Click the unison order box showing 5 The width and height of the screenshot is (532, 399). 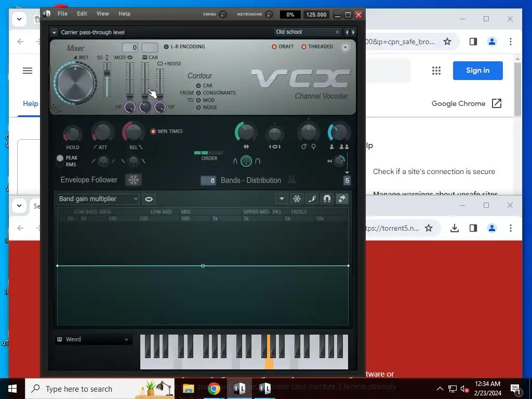tap(347, 180)
